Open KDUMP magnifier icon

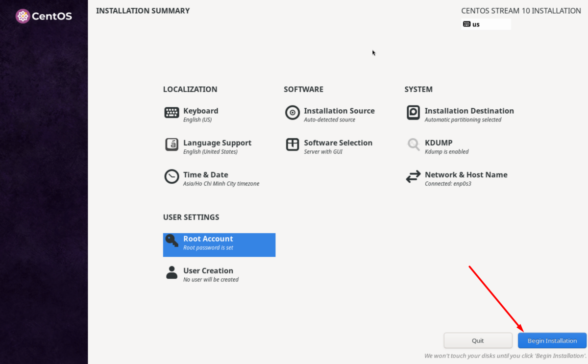tap(414, 145)
